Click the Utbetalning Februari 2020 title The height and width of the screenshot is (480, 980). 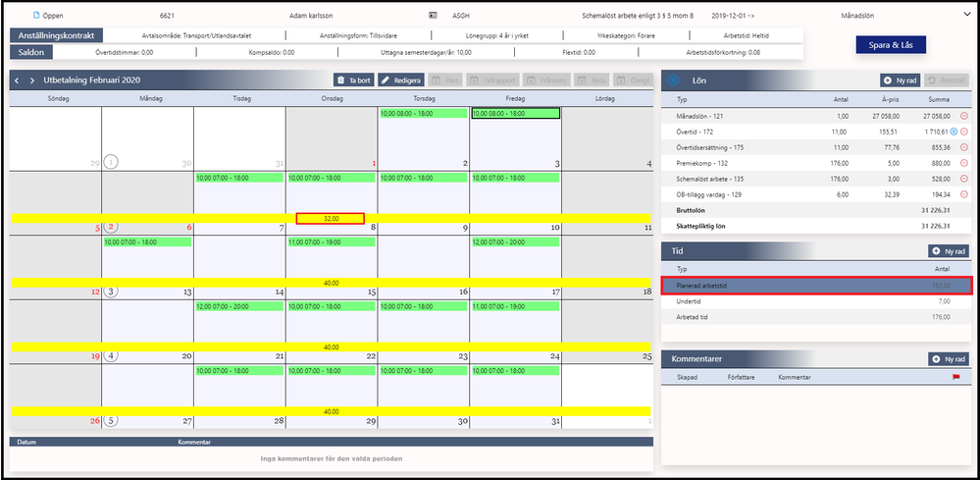click(x=92, y=80)
